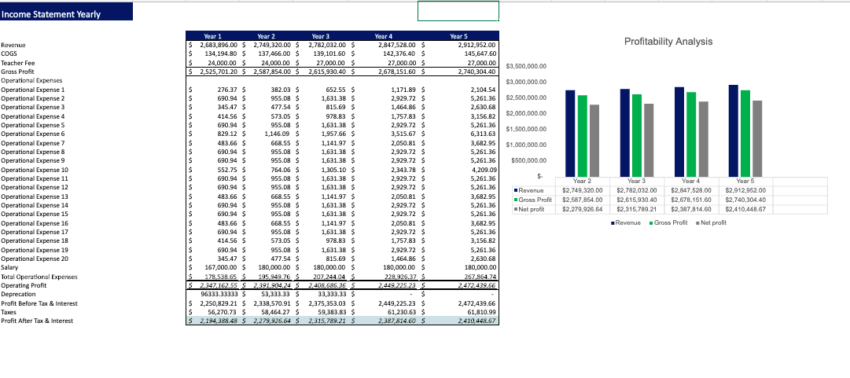This screenshot has width=850, height=378.
Task: Click the Gross Profit row label
Action: [17, 72]
